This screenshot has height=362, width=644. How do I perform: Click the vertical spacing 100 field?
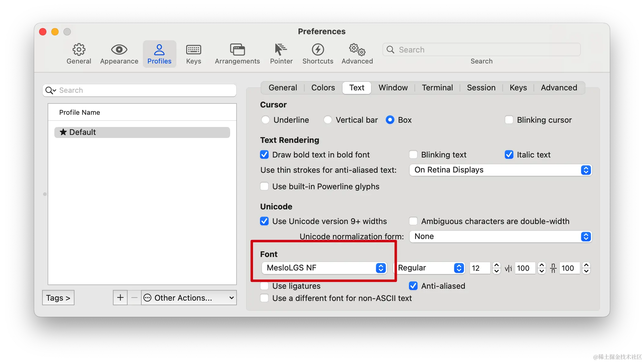(x=570, y=268)
